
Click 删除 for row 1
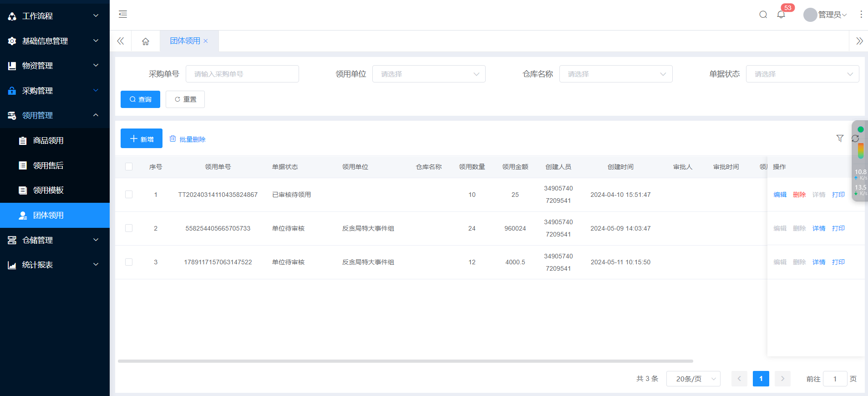[799, 195]
